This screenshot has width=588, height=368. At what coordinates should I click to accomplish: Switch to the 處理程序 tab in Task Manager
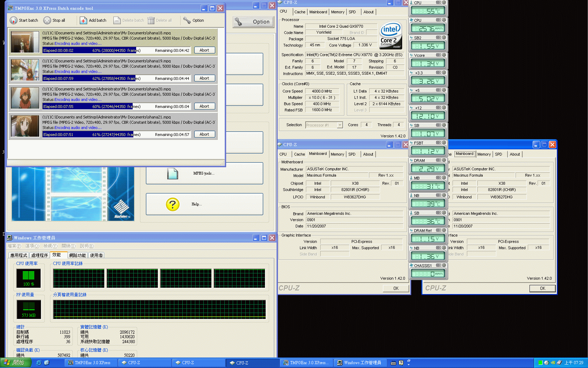click(40, 255)
